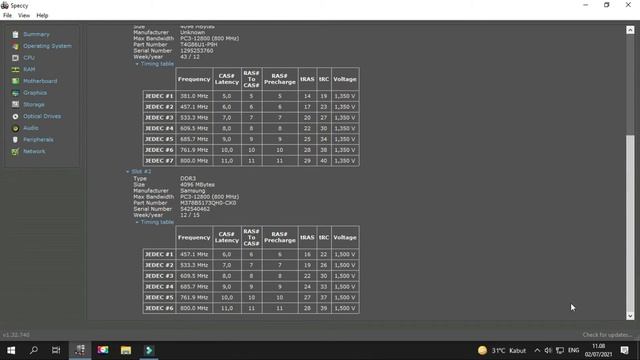Open taskbar Search icon
The height and width of the screenshot is (360, 640).
click(x=34, y=350)
